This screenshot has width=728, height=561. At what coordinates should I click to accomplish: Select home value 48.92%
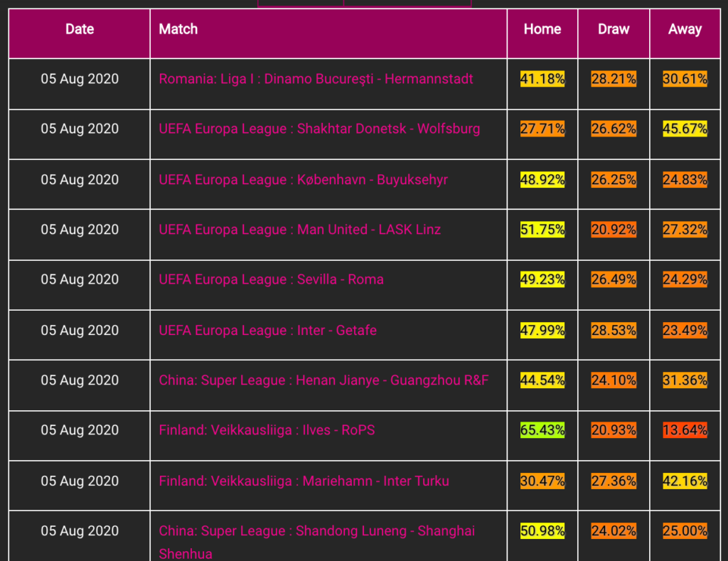click(x=542, y=180)
